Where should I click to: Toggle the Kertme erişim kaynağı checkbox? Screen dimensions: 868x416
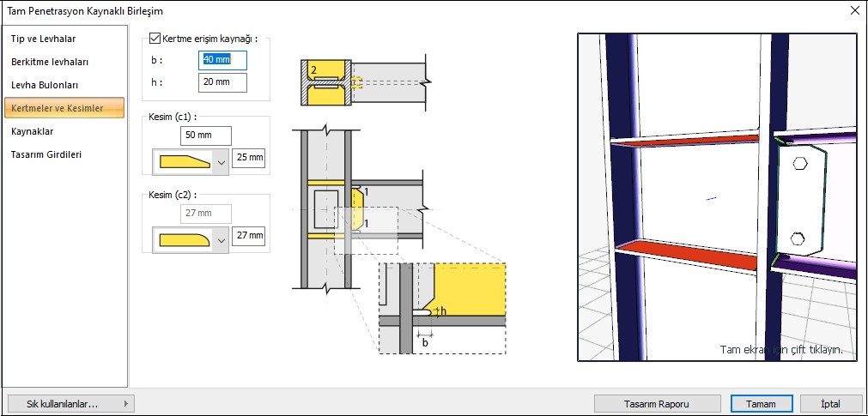click(x=155, y=39)
